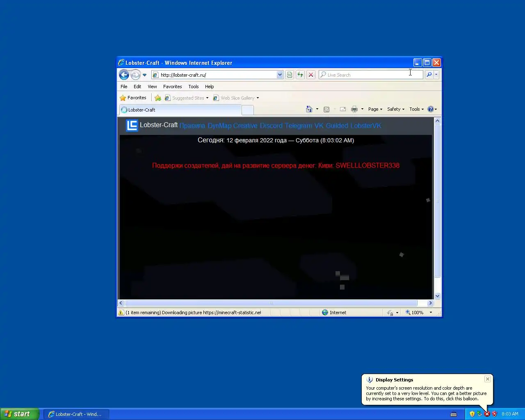Screen dimensions: 525x420
Task: Click the status bar warning icon
Action: coord(121,313)
